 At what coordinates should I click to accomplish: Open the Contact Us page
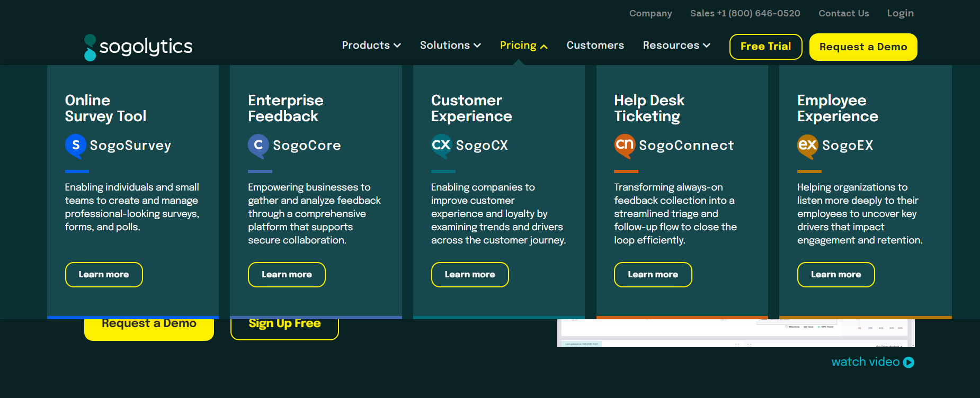click(843, 13)
